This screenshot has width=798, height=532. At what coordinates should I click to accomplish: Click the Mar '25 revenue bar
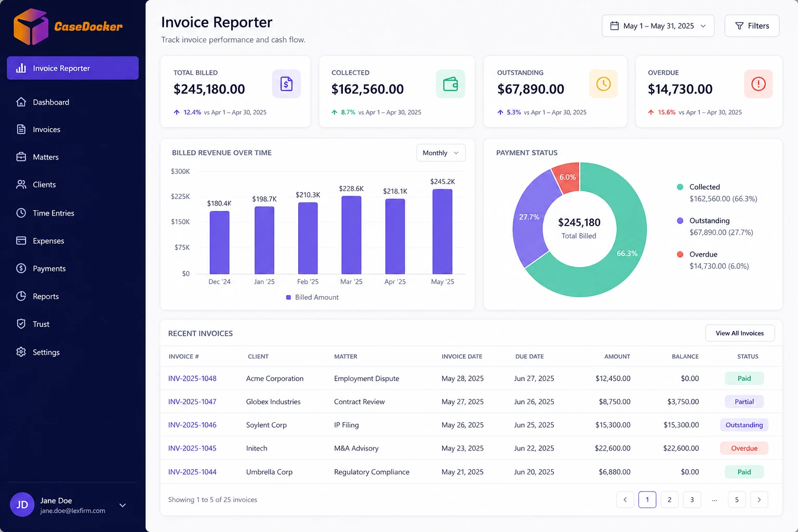coord(351,235)
